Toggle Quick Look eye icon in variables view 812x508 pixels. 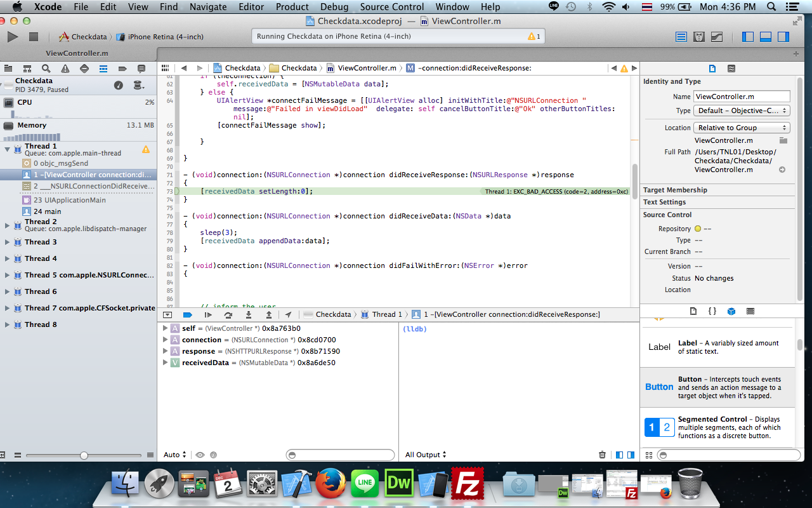(200, 455)
